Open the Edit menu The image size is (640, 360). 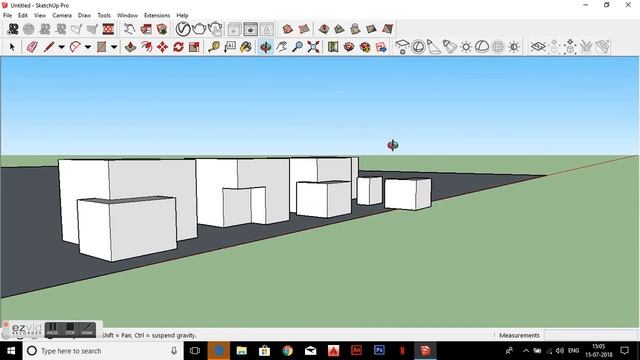pyautogui.click(x=23, y=15)
